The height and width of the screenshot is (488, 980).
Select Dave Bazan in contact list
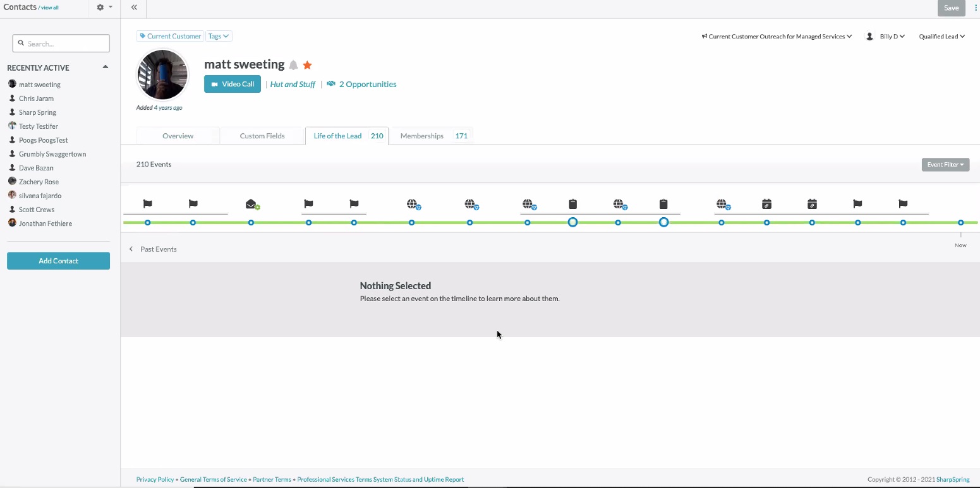pyautogui.click(x=36, y=168)
